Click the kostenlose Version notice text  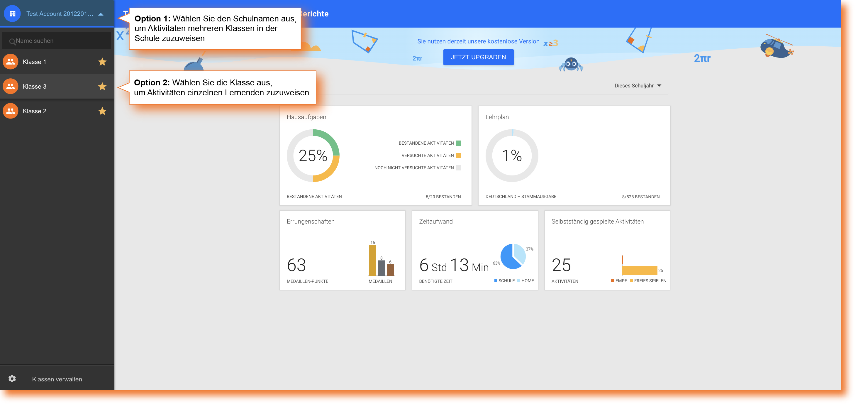coord(478,41)
